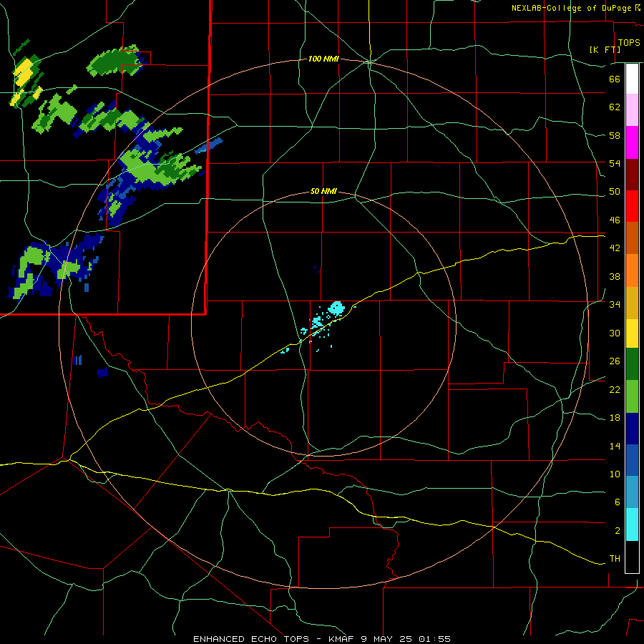This screenshot has height=644, width=644.
Task: Select the dark orange legend swatch
Action: (x=632, y=238)
